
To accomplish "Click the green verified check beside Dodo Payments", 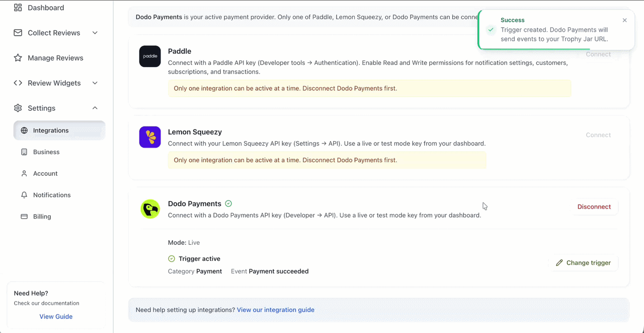I will click(228, 204).
